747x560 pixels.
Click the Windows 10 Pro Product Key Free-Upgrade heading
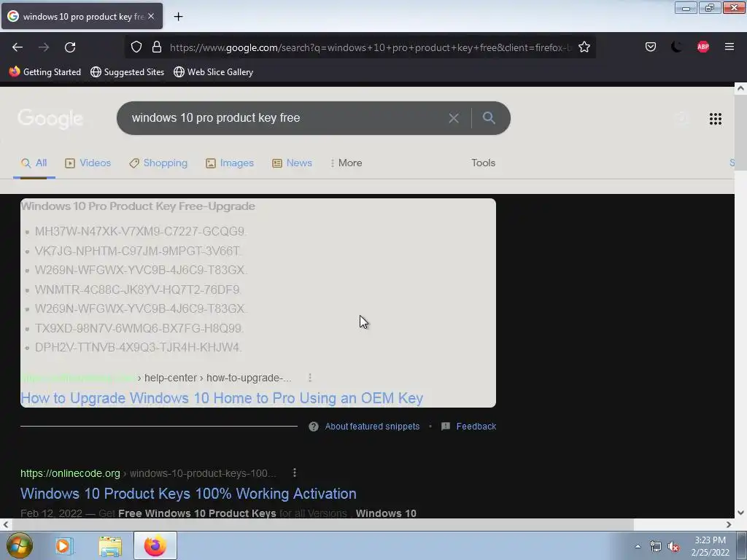(x=138, y=206)
